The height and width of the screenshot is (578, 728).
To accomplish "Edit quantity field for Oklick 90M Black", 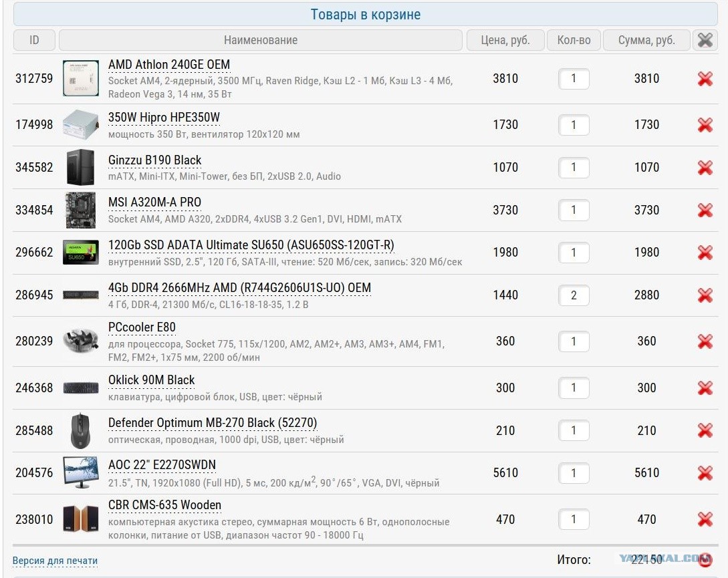I will pyautogui.click(x=574, y=388).
